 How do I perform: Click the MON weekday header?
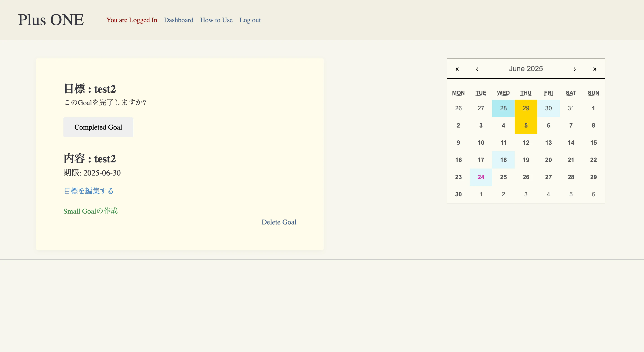point(458,93)
